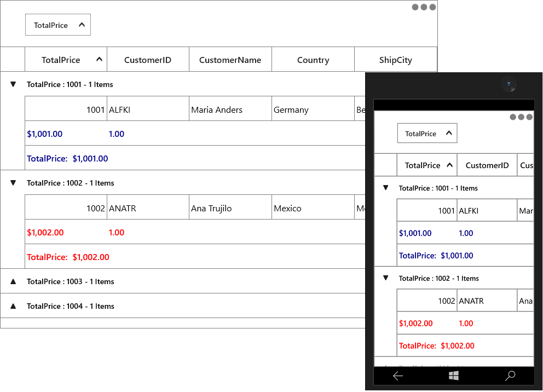543x392 pixels.
Task: Open the three-dot menu on phone screen
Action: (x=521, y=117)
